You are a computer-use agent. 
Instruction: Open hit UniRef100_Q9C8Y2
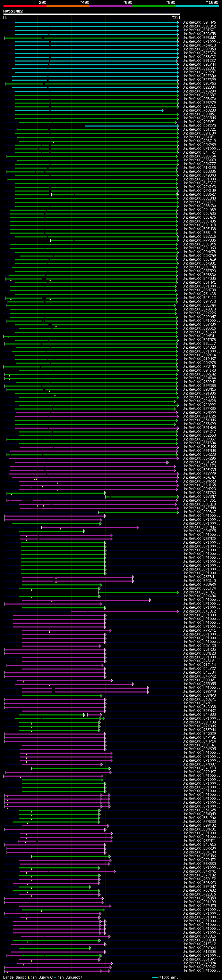click(x=199, y=26)
